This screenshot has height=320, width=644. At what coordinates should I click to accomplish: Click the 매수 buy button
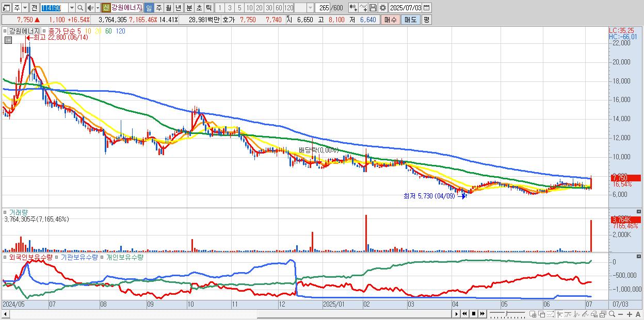tap(391, 20)
